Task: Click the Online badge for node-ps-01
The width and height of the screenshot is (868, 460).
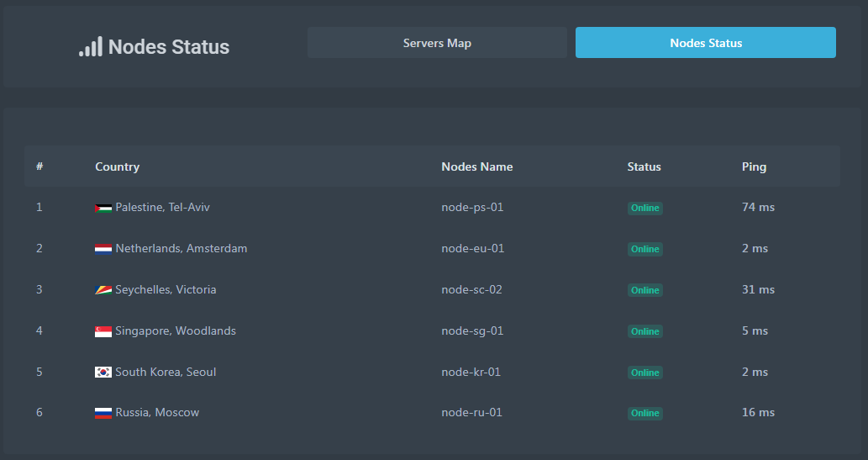Action: pyautogui.click(x=645, y=208)
